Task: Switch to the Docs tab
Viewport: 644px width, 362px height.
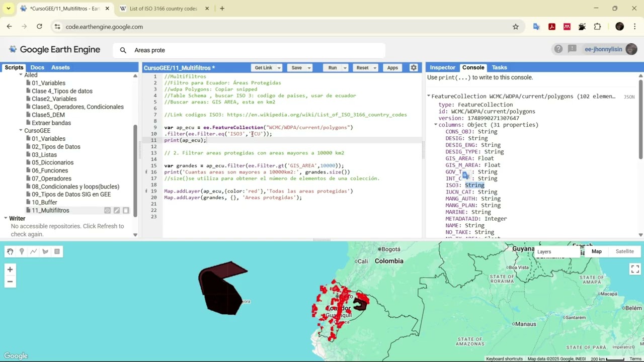Action: pyautogui.click(x=37, y=67)
